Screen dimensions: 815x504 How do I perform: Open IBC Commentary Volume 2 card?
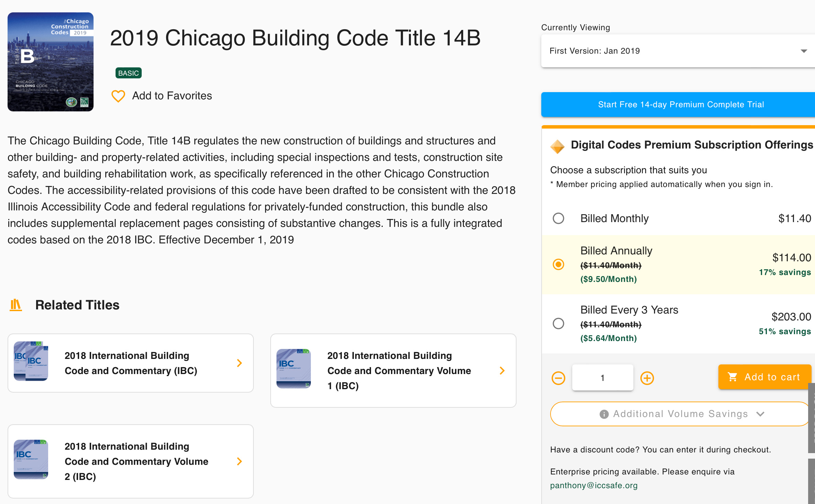131,461
